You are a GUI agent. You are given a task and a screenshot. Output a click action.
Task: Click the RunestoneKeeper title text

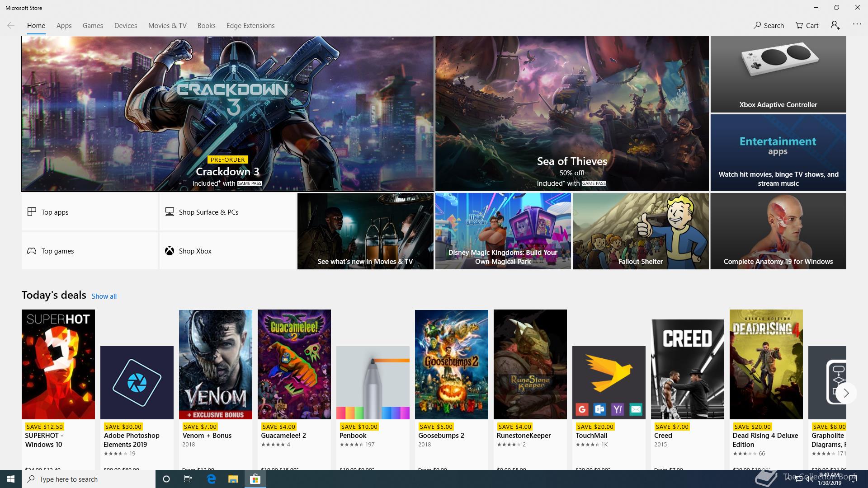coord(524,436)
